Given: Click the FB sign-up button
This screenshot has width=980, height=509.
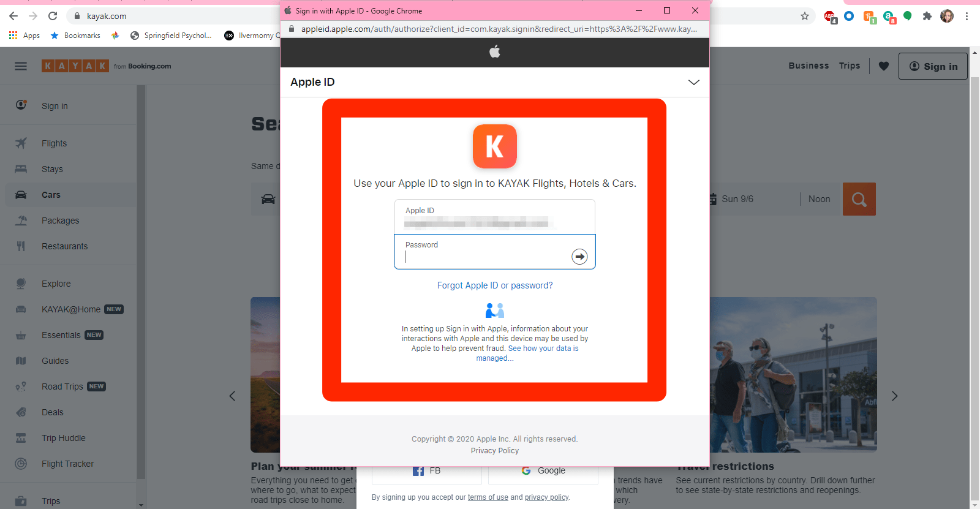Looking at the screenshot, I should click(427, 471).
